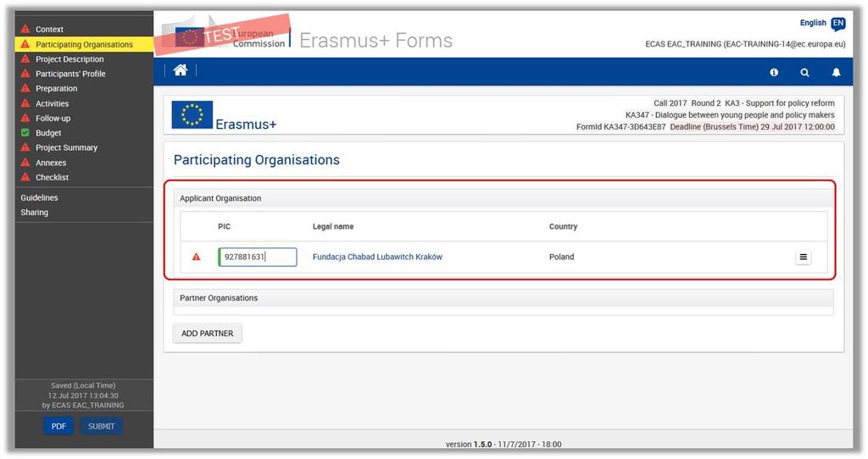Open the Budget section
868x459 pixels.
click(x=48, y=133)
